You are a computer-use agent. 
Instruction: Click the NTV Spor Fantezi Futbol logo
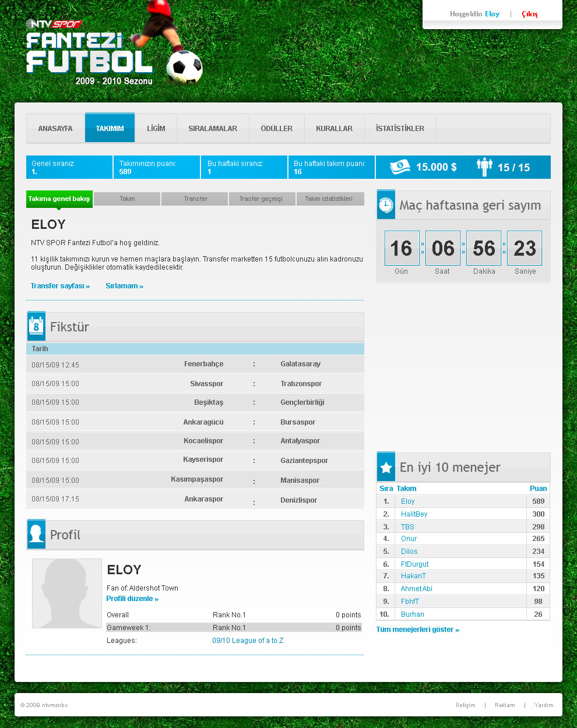point(89,52)
